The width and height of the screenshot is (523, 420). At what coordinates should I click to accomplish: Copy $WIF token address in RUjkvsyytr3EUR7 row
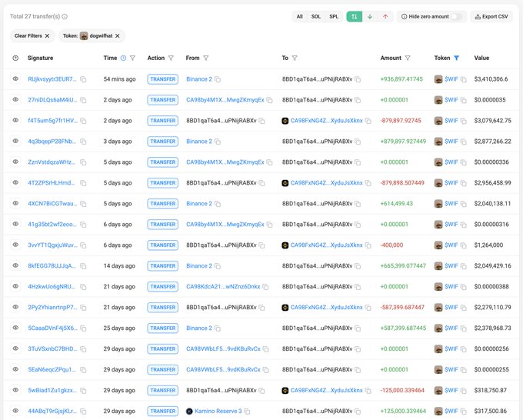coord(463,79)
